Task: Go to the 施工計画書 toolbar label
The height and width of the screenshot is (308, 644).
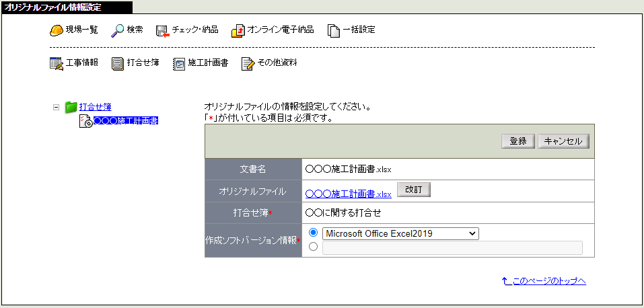Action: coord(208,63)
